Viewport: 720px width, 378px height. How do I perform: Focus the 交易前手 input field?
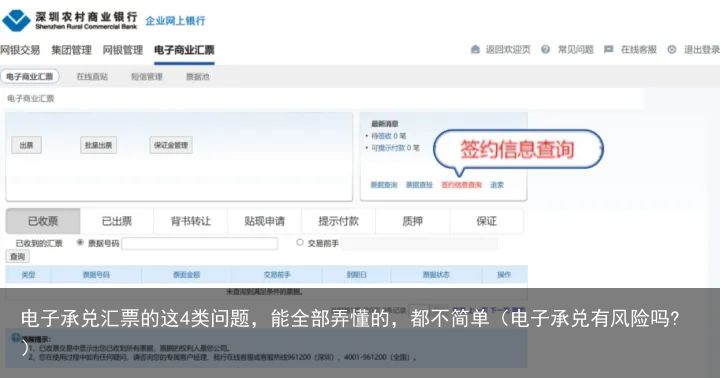pyautogui.click(x=419, y=243)
